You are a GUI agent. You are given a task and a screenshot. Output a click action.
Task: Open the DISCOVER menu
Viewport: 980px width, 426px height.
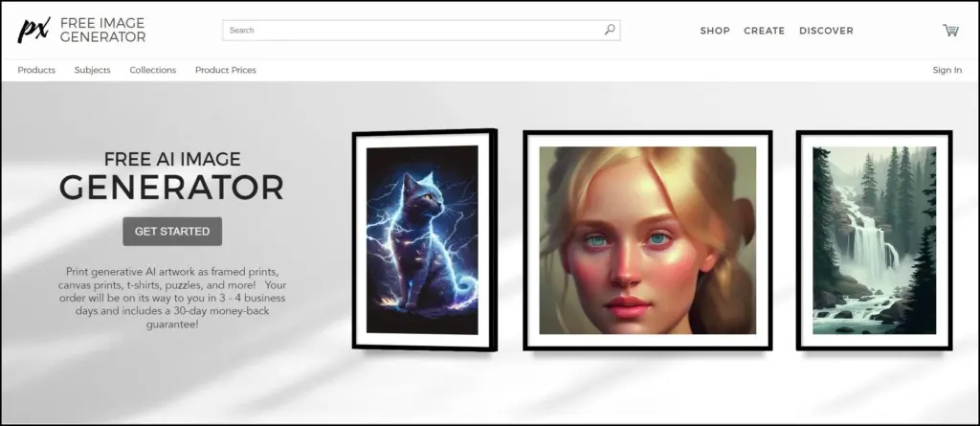pyautogui.click(x=826, y=31)
